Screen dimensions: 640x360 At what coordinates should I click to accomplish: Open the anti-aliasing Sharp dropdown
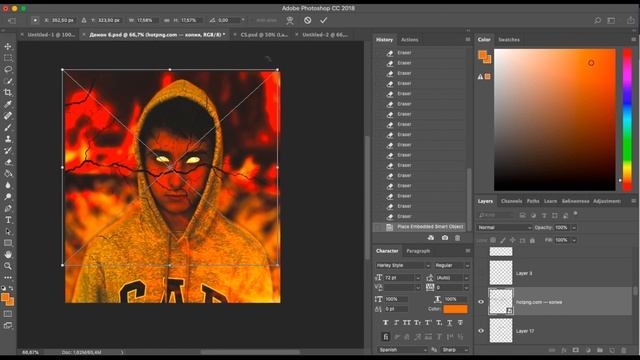(455, 350)
